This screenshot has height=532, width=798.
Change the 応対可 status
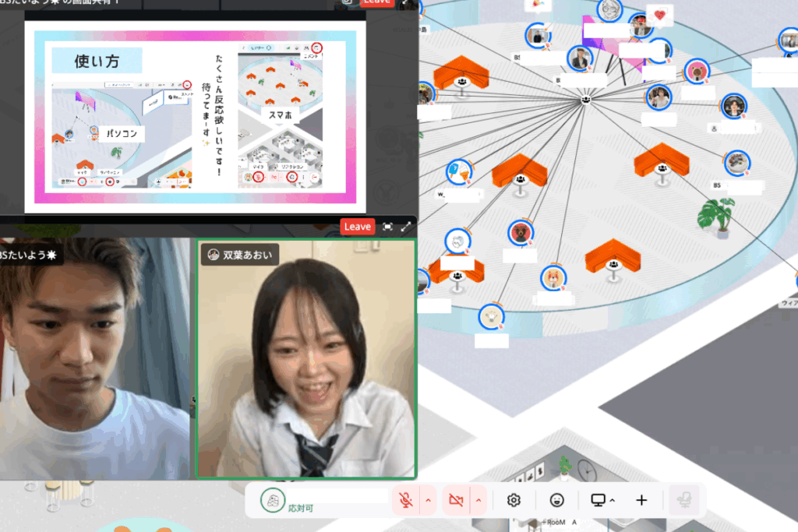[x=301, y=508]
